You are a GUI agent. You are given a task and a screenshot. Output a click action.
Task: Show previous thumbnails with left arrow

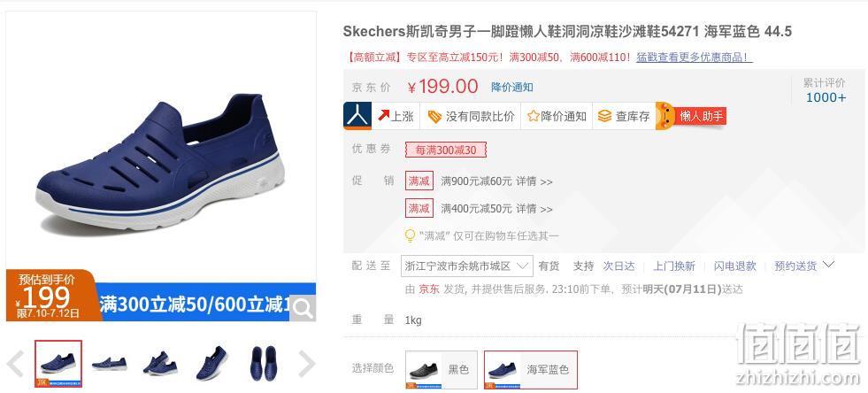point(16,364)
